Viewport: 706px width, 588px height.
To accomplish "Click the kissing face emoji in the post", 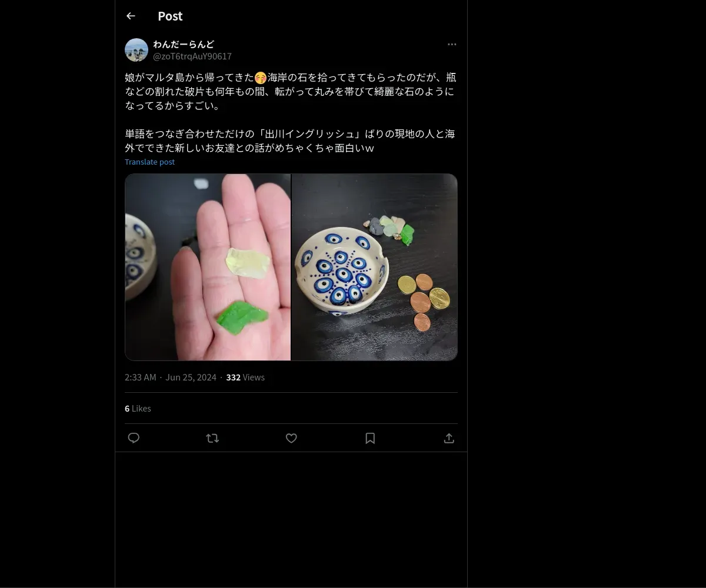I will point(261,78).
